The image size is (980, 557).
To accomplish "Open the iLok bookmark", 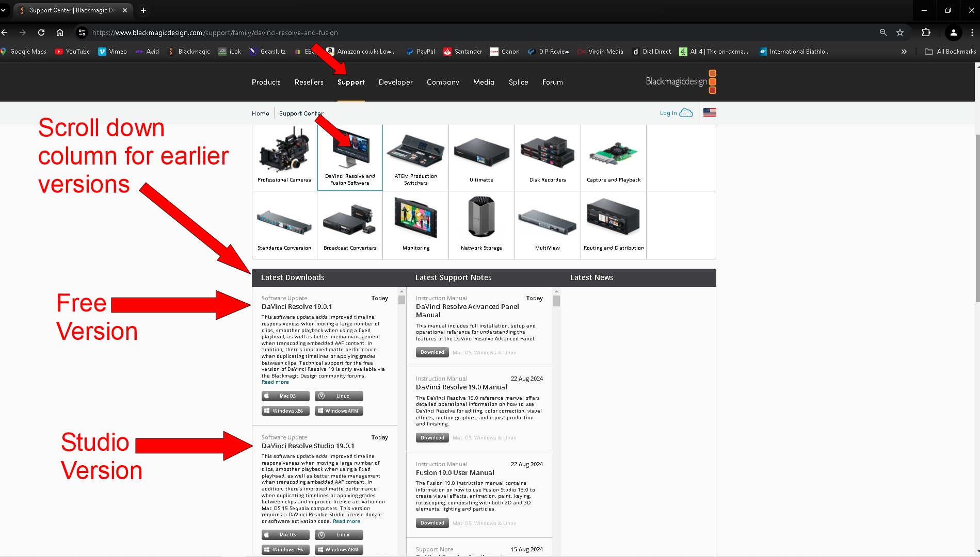I will [230, 52].
